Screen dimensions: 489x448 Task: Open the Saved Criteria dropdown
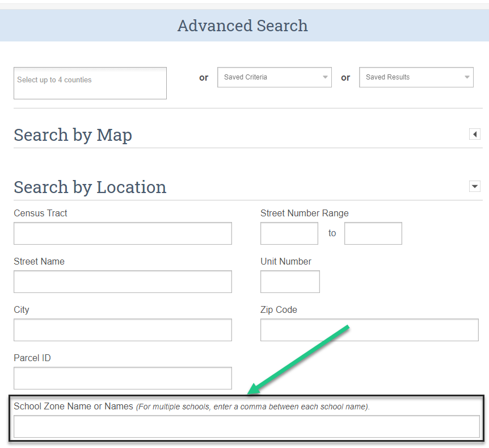click(x=275, y=77)
